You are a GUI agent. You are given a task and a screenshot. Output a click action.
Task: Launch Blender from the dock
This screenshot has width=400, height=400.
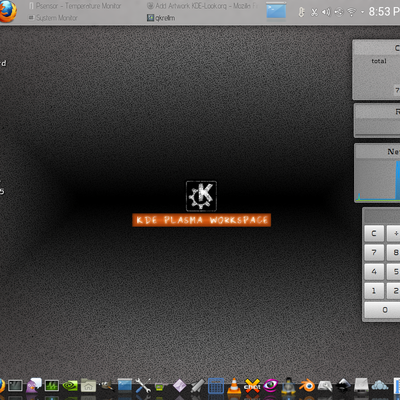(x=307, y=386)
